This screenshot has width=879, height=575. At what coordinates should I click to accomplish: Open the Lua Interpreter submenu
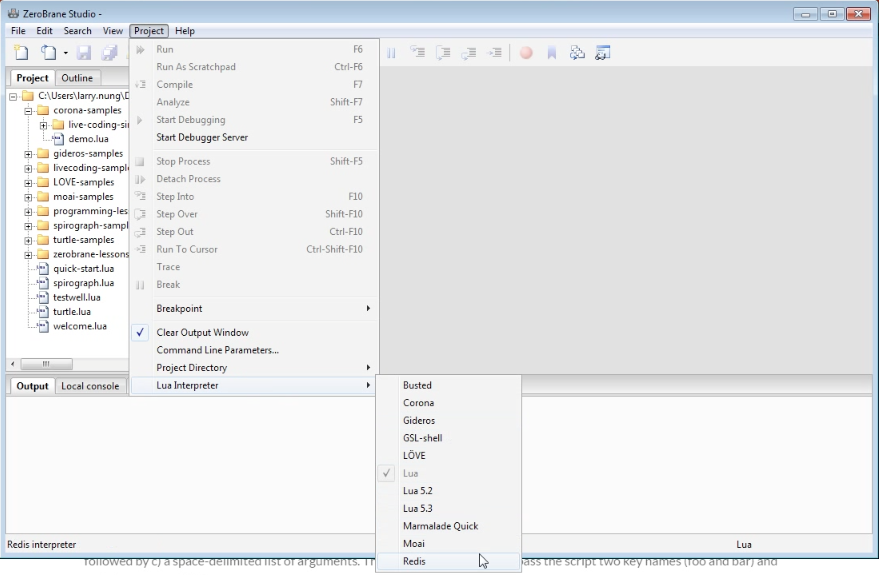[254, 385]
